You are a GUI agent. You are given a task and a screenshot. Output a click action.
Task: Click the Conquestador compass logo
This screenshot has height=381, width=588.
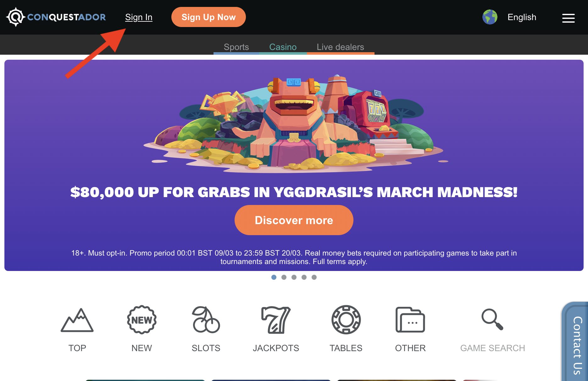click(x=15, y=17)
